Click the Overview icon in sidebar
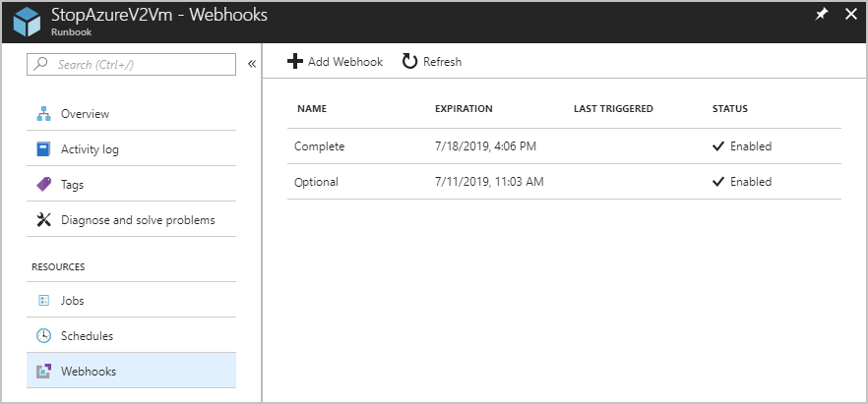Image resolution: width=868 pixels, height=404 pixels. click(x=43, y=114)
